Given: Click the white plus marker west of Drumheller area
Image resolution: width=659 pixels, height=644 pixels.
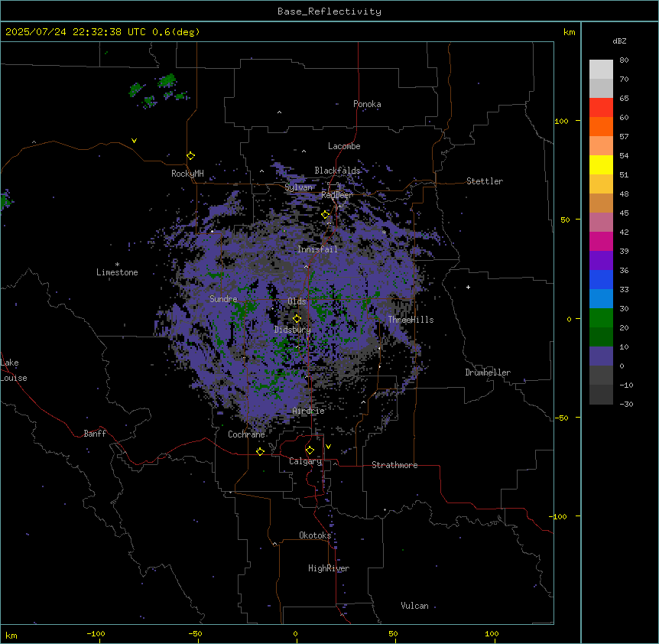Looking at the screenshot, I should [468, 287].
